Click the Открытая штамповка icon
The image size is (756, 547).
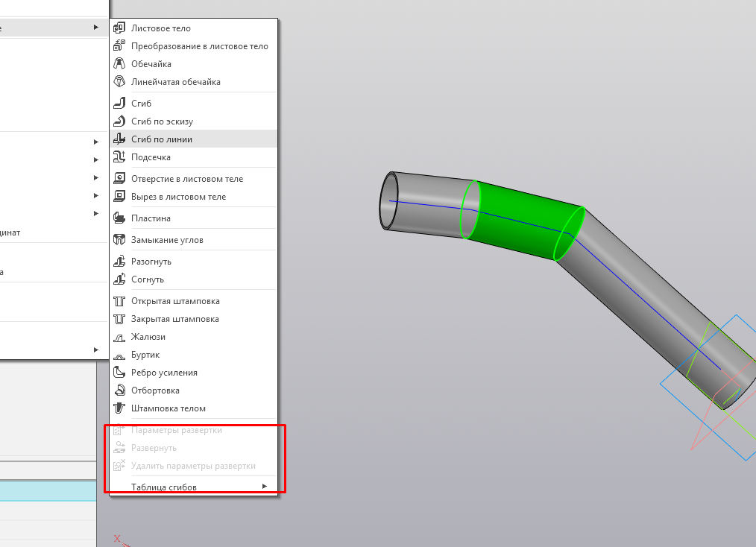pos(119,301)
